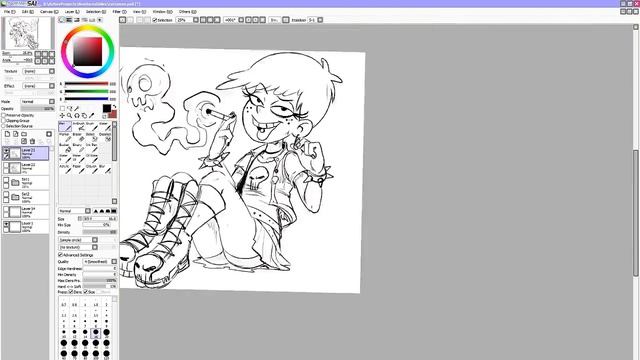Toggle Advanced Settings checkbox

pyautogui.click(x=60, y=255)
